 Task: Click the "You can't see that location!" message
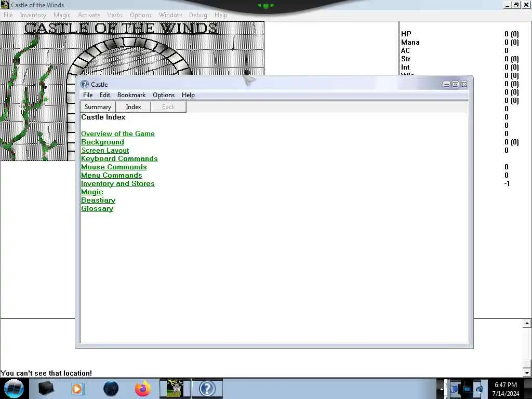(x=46, y=373)
